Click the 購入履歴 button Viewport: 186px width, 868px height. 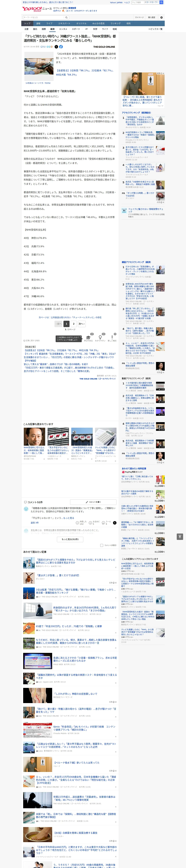[x=152, y=18]
